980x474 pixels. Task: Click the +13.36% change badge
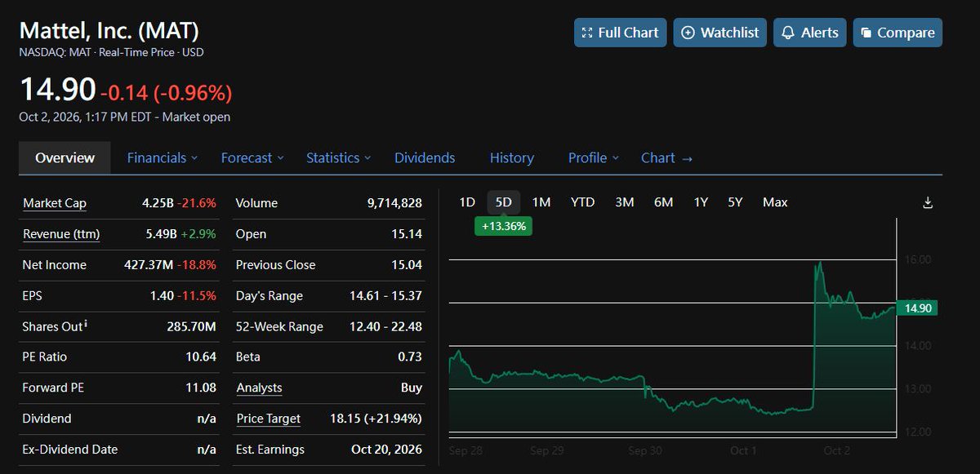(503, 226)
